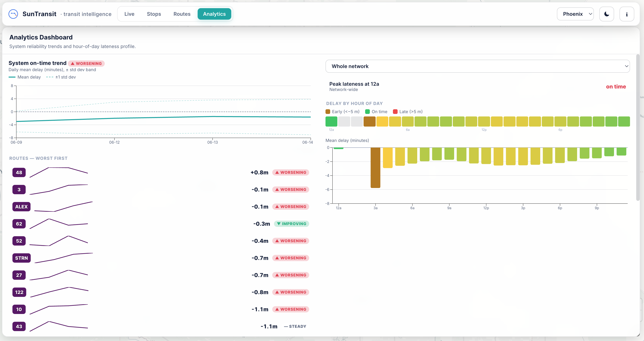Click the Mean delay legend entry

(x=25, y=77)
